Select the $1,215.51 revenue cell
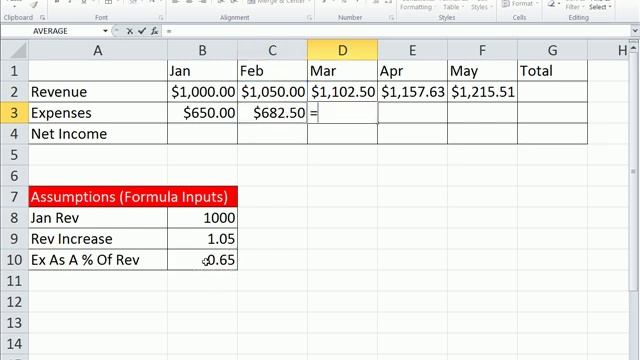Screen dimensions: 640x360 click(x=482, y=92)
